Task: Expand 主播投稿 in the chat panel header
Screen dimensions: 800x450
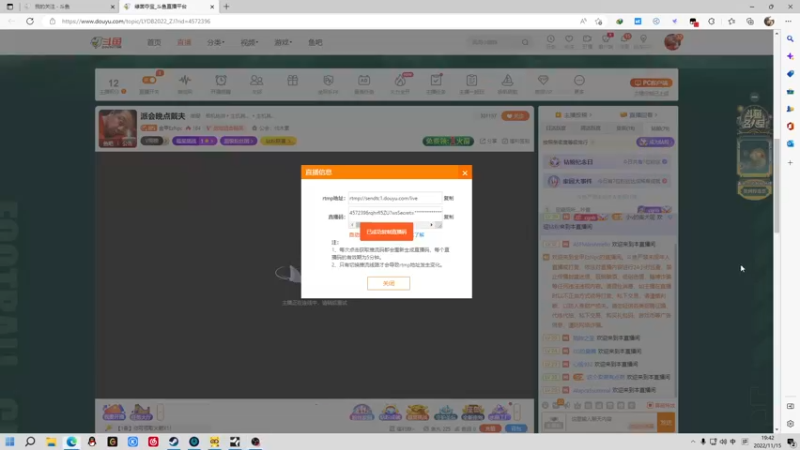Action: click(x=574, y=115)
